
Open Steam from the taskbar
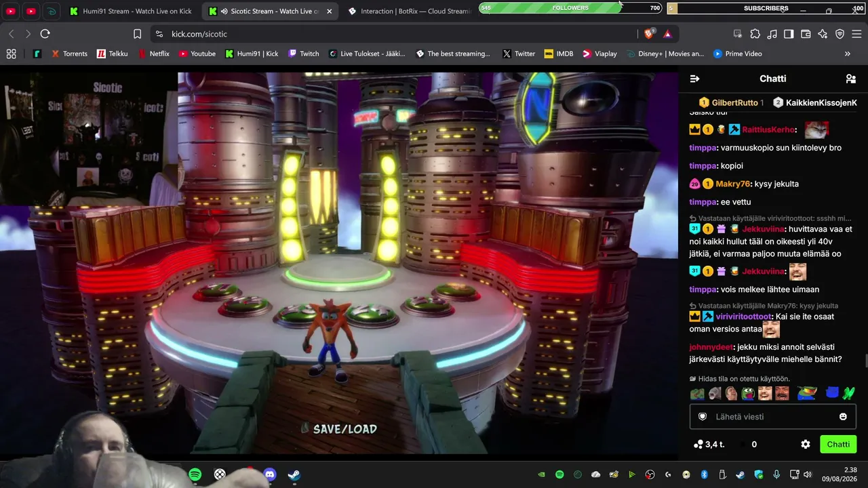(294, 474)
